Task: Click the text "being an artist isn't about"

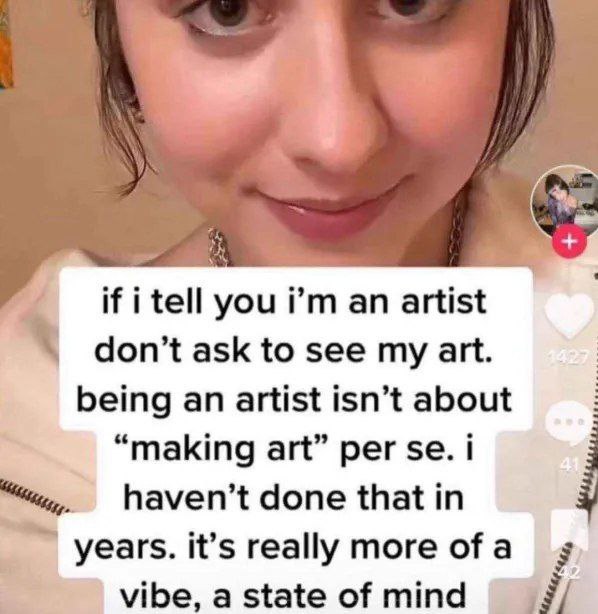Action: pyautogui.click(x=294, y=399)
